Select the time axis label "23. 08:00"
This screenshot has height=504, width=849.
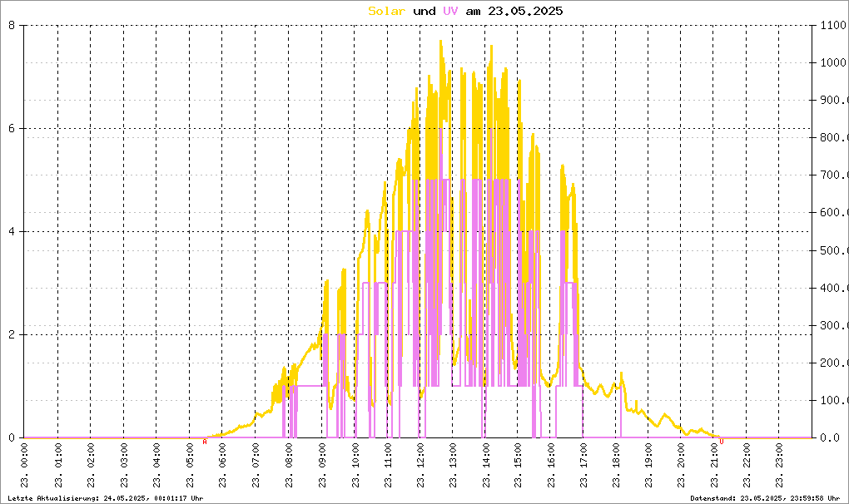pos(288,466)
